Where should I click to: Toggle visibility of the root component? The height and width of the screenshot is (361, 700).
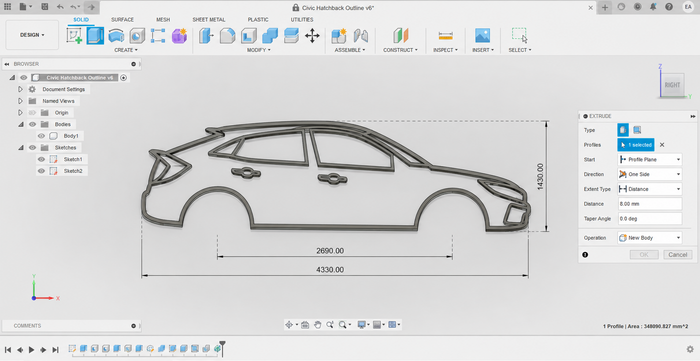pyautogui.click(x=24, y=78)
